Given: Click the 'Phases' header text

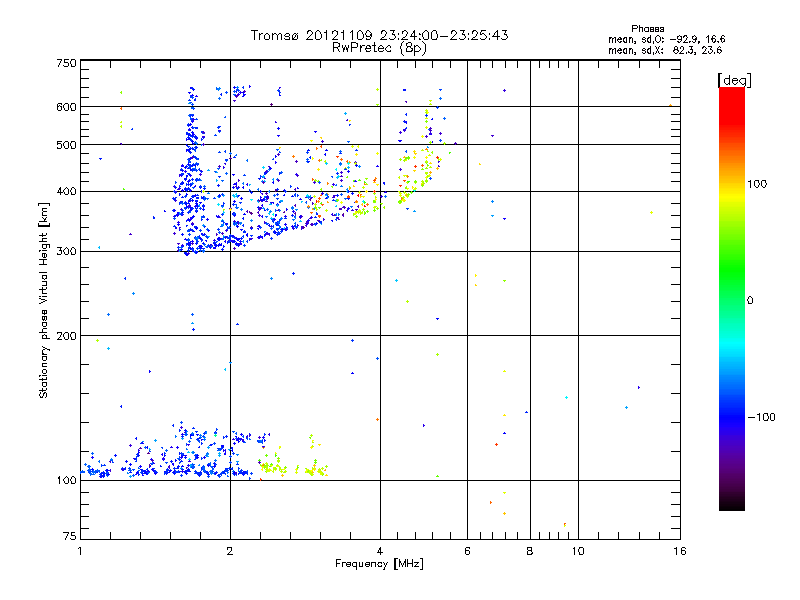Looking at the screenshot, I should [x=647, y=29].
